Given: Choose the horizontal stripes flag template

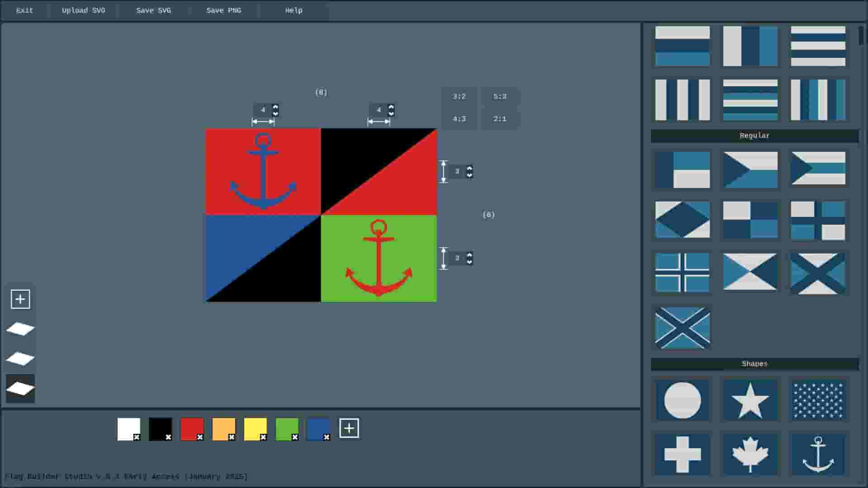Looking at the screenshot, I should [x=682, y=46].
